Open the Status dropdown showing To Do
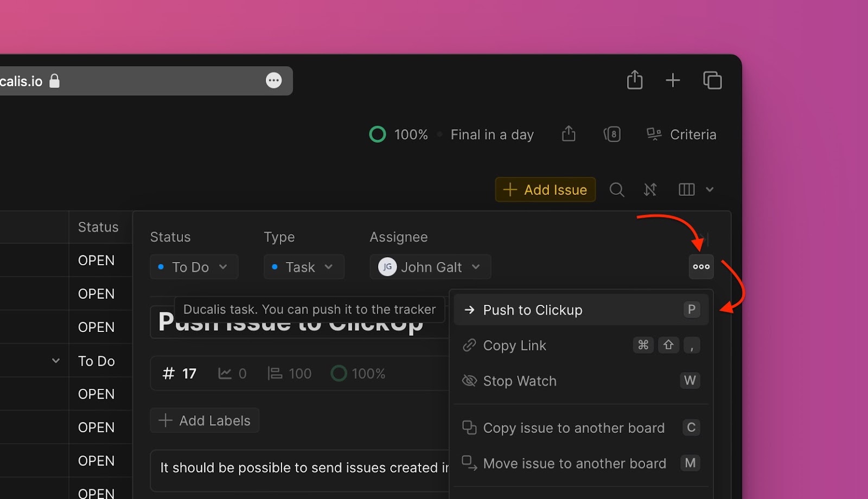The width and height of the screenshot is (868, 499). (194, 266)
